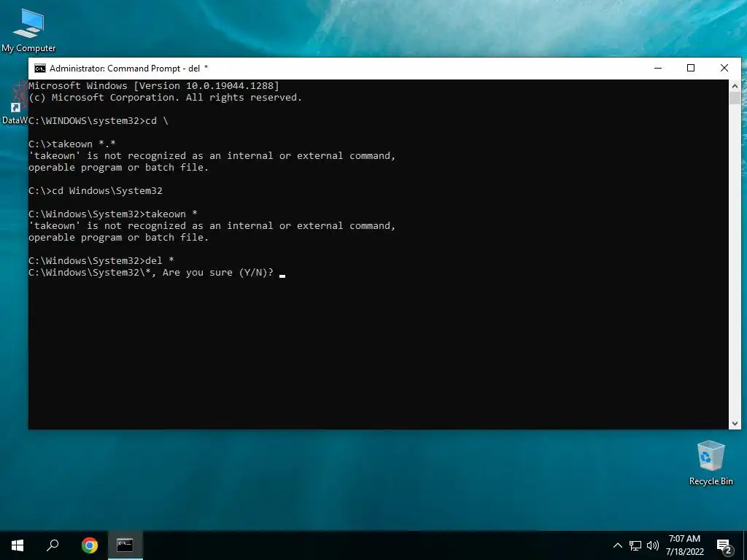Maximize the Command Prompt window
Screen dimensions: 747x560
pos(691,68)
